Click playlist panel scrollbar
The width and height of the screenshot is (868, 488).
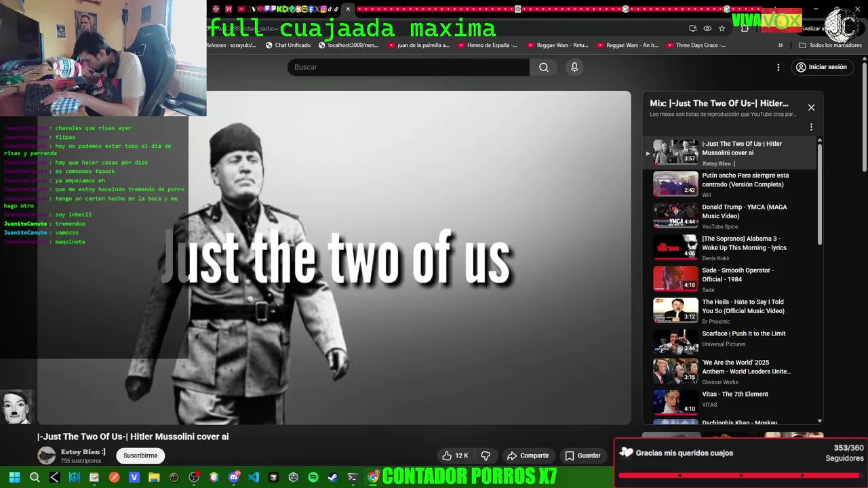[x=820, y=193]
